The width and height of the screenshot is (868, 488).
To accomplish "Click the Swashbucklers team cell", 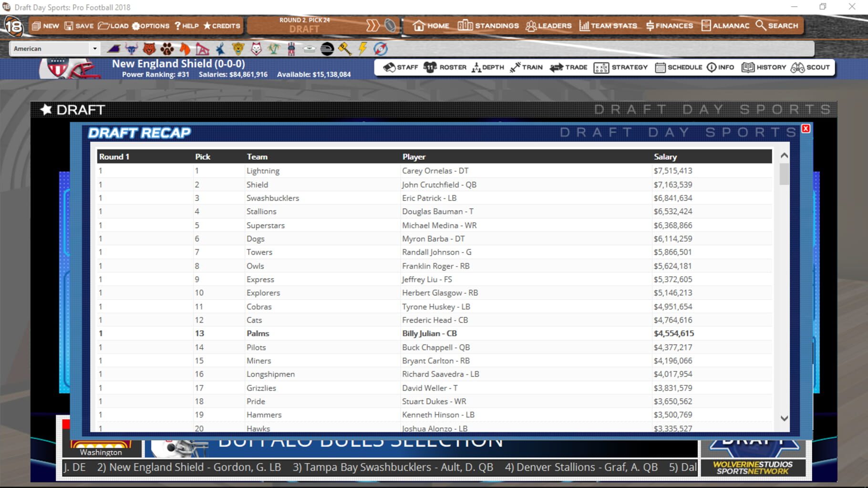I will point(272,198).
